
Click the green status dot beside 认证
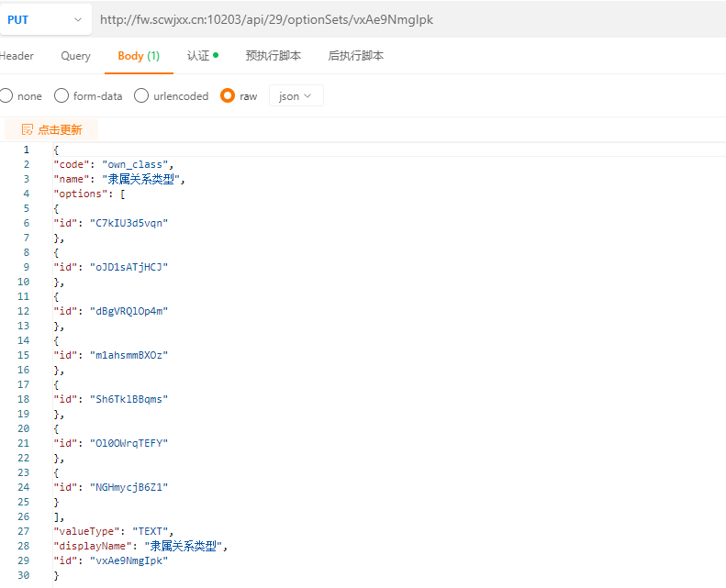point(216,55)
